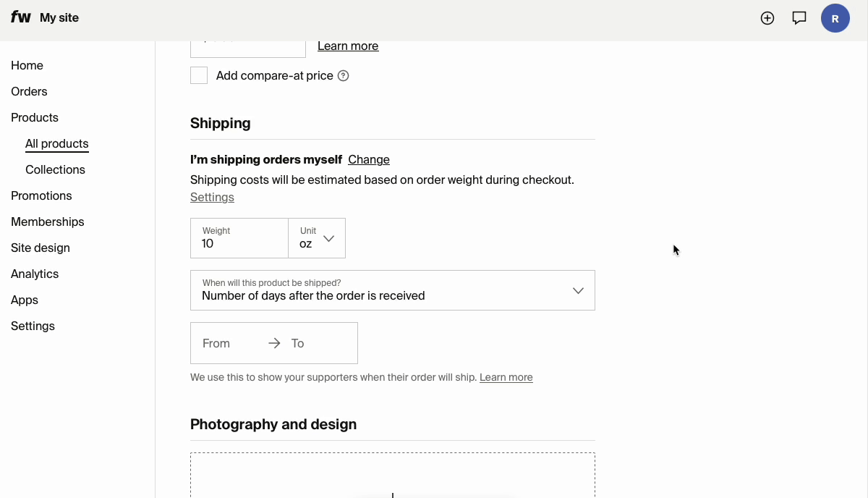Open Collections in sidebar

(55, 169)
